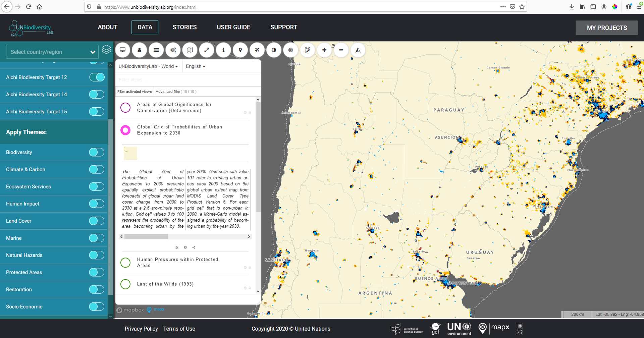This screenshot has height=338, width=644.
Task: Select Advanced filter tab
Action: 176,92
